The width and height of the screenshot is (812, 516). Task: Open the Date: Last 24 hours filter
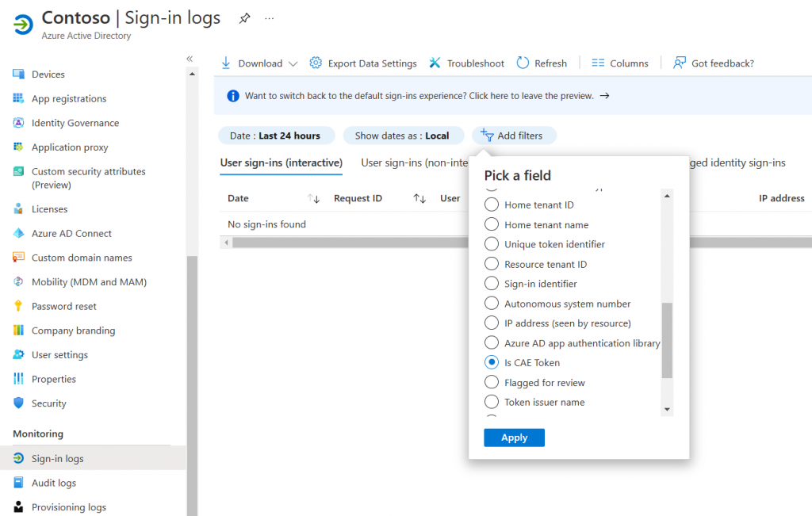coord(277,136)
